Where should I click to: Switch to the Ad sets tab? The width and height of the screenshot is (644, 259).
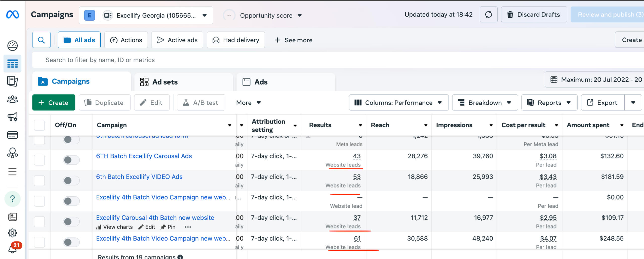click(x=184, y=82)
